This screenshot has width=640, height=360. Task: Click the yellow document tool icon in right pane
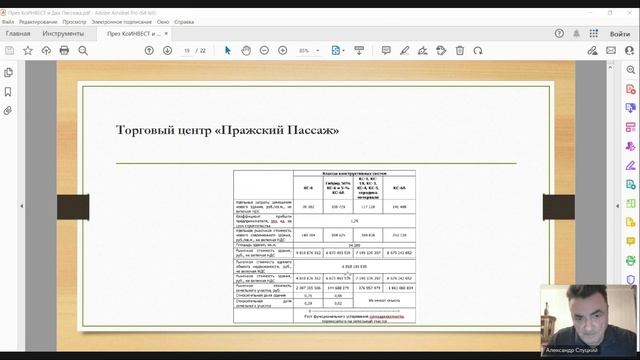pos(631,222)
